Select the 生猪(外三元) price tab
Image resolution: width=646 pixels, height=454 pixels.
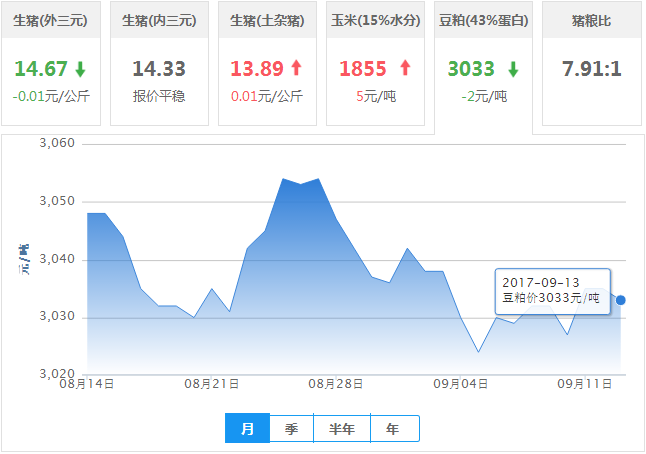pyautogui.click(x=51, y=63)
